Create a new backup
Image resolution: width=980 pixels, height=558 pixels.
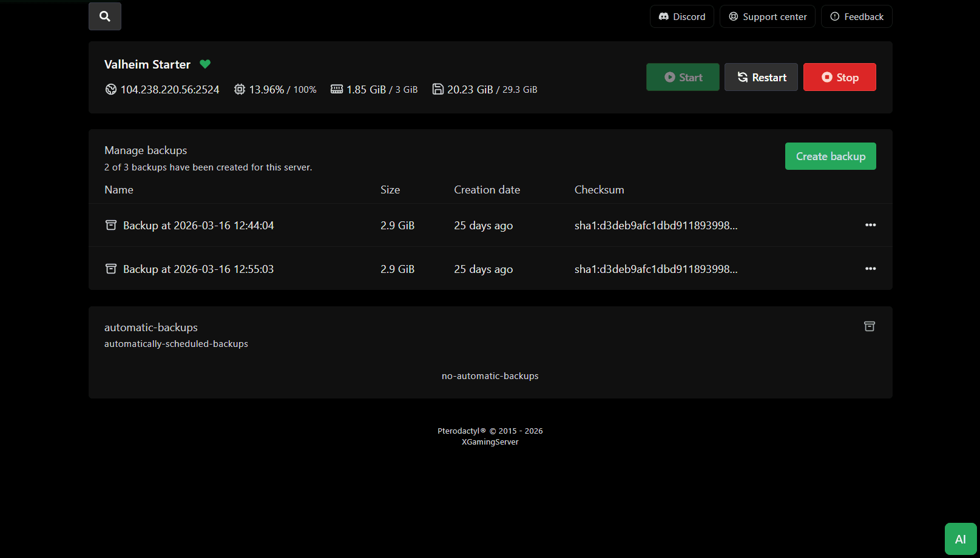pyautogui.click(x=831, y=156)
